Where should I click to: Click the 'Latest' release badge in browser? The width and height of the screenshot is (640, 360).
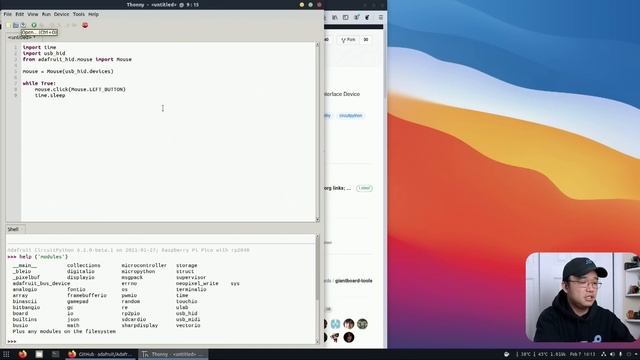click(364, 188)
